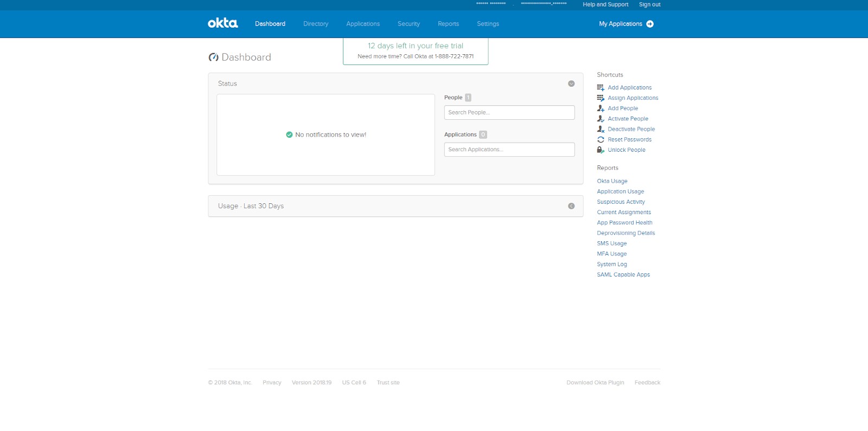The image size is (868, 431).
Task: Open the Directory menu
Action: [316, 24]
